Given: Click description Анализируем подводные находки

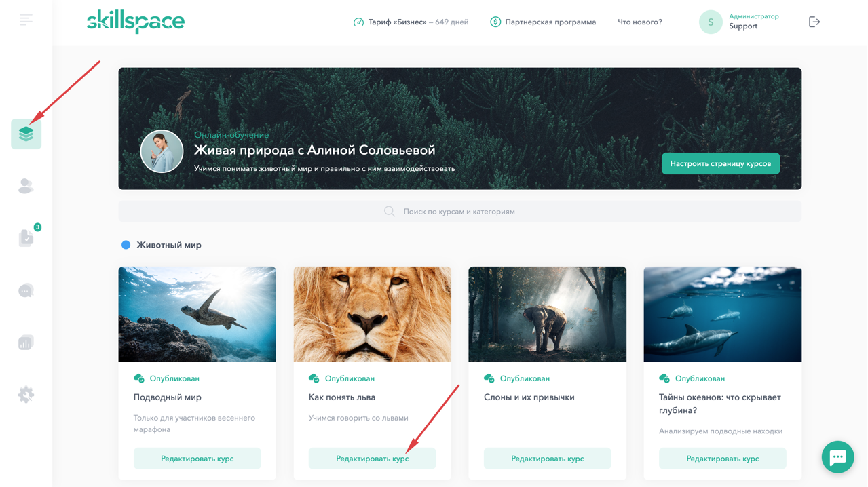Looking at the screenshot, I should pos(721,431).
